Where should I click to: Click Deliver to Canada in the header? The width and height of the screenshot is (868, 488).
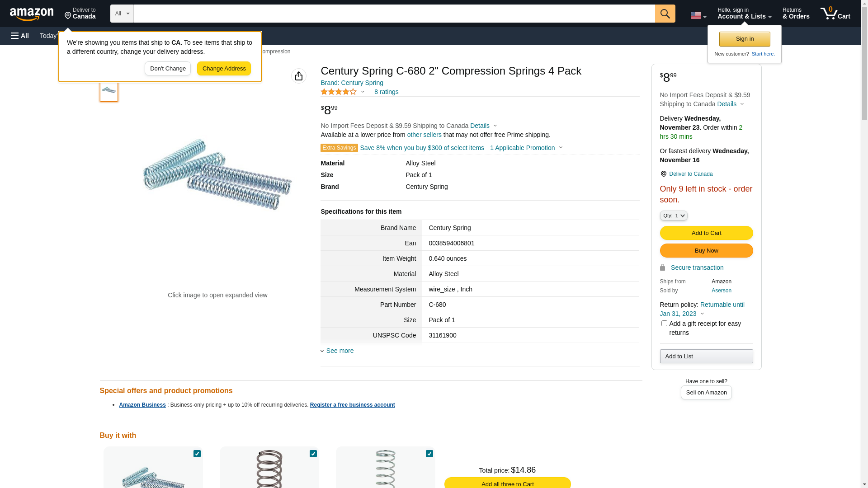(80, 14)
